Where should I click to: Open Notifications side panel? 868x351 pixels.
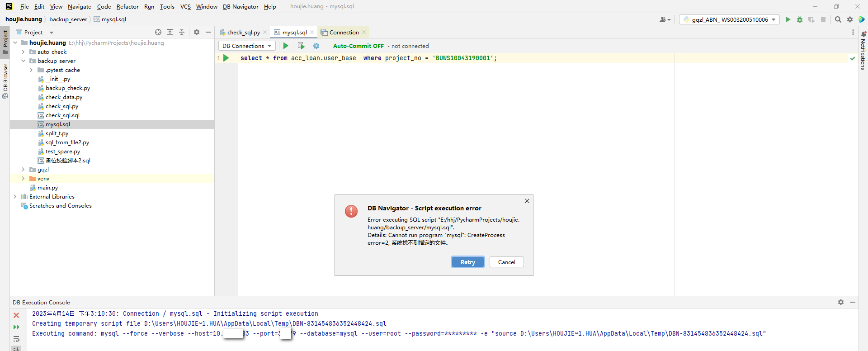(x=863, y=50)
